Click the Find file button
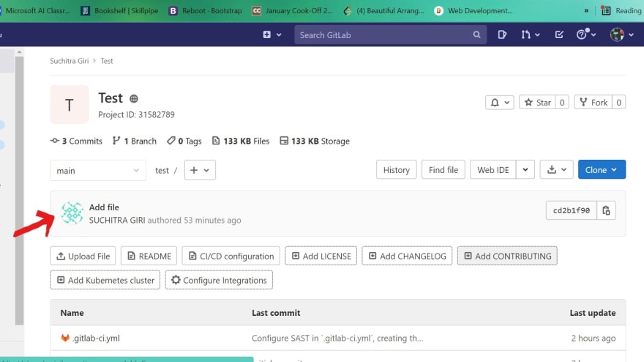The width and height of the screenshot is (644, 362). point(443,170)
